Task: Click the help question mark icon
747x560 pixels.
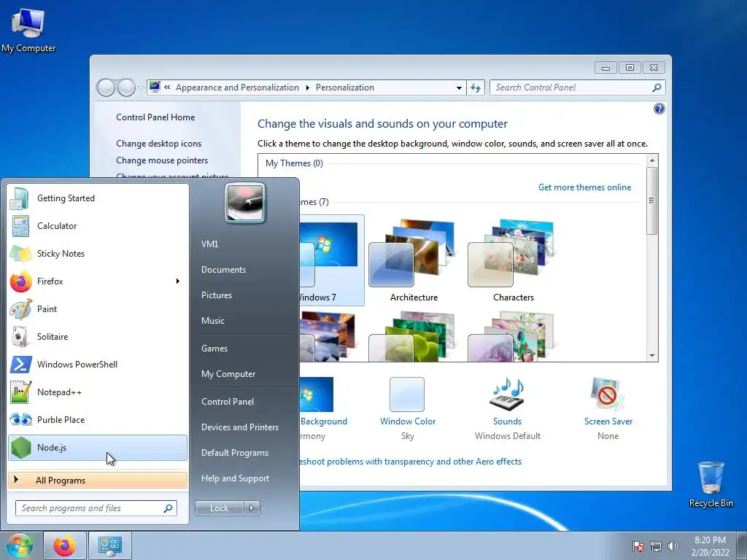Action: (x=659, y=109)
